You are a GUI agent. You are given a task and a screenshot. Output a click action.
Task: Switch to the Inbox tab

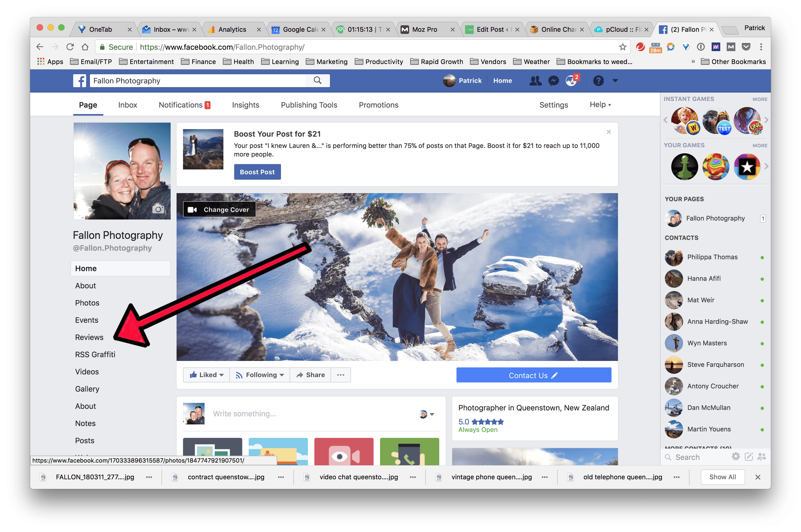pos(128,105)
